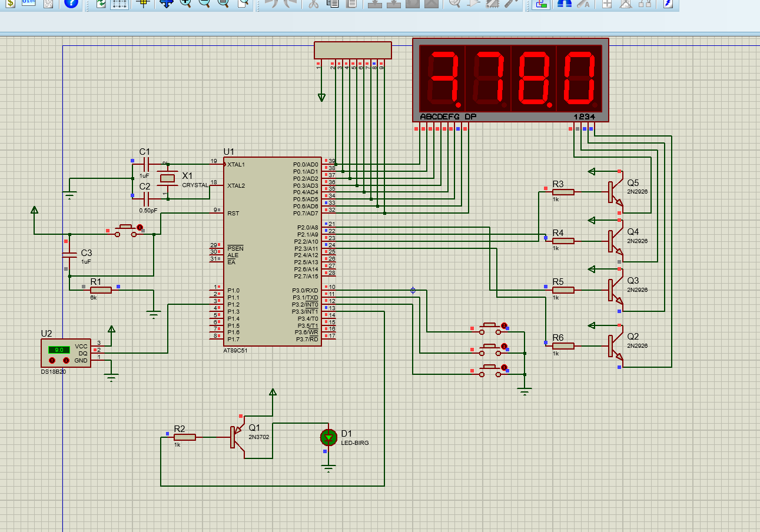Toggle the actuator of push button on P3.2
The width and height of the screenshot is (760, 532).
click(504, 368)
